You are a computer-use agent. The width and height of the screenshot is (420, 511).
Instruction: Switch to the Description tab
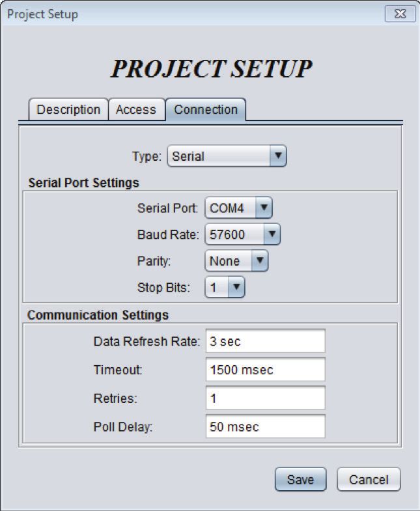click(x=68, y=109)
